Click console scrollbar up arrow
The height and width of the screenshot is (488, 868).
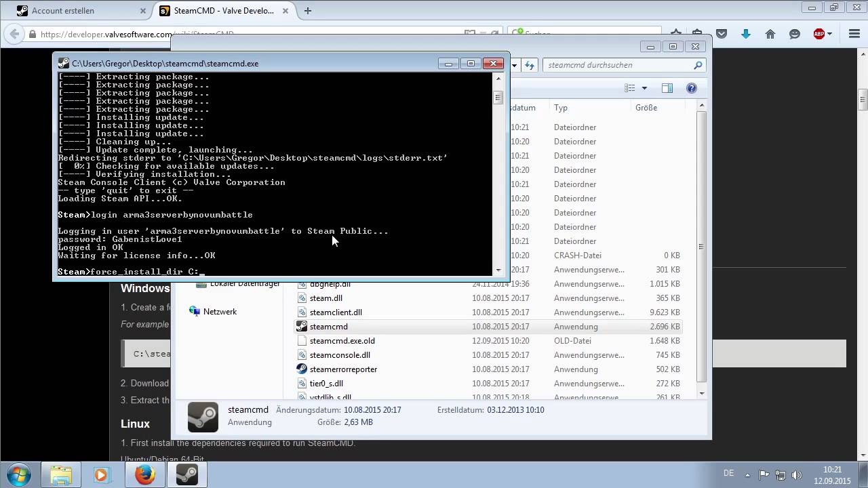[498, 77]
